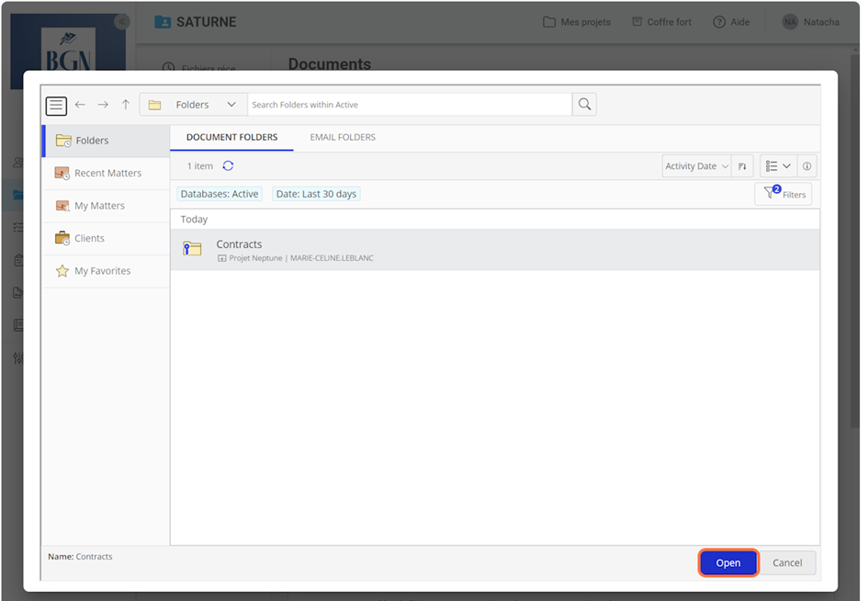Expand the Activity Date sort dropdown
868x601 pixels.
tap(696, 166)
